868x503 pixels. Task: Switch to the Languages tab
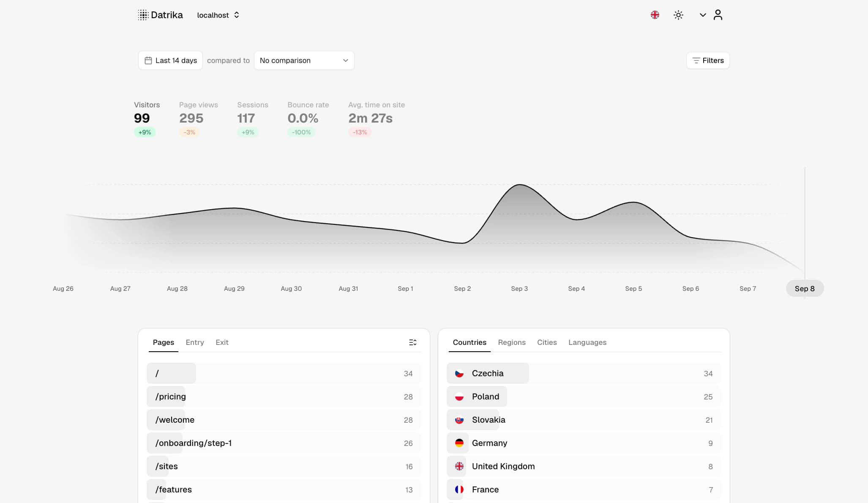coord(587,342)
